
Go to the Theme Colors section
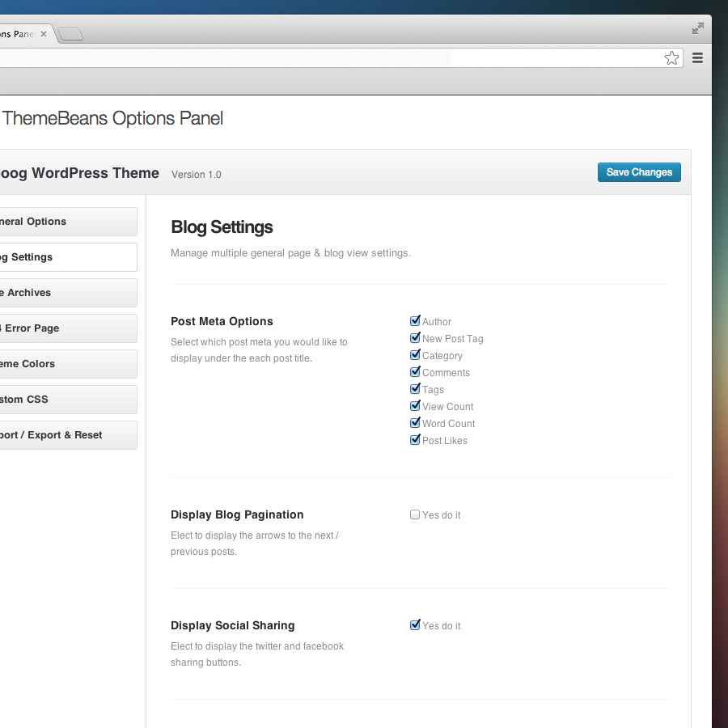pos(65,364)
